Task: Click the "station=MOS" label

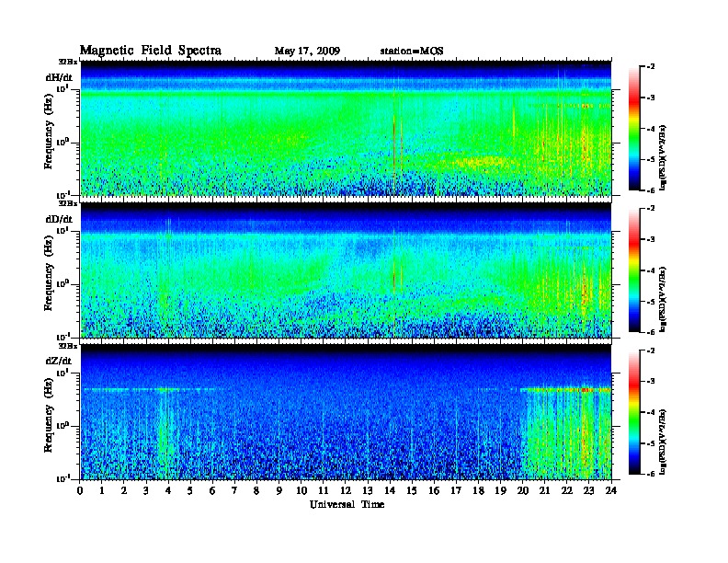Action: (x=412, y=52)
